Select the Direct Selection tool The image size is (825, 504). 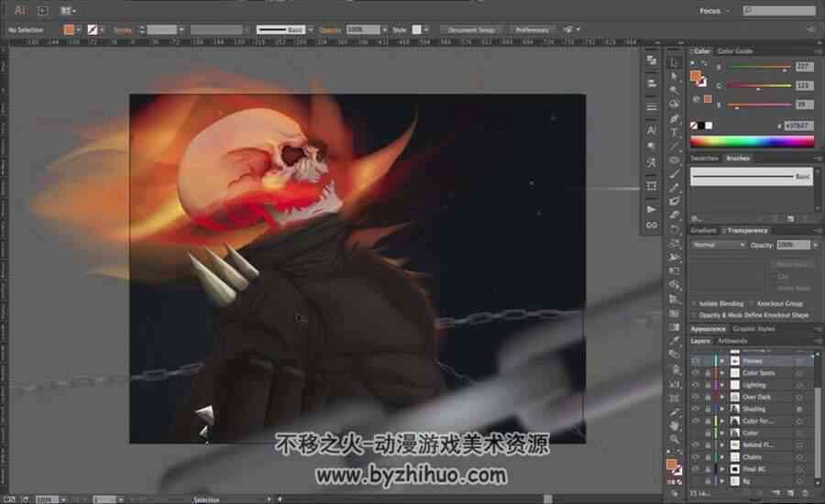click(x=674, y=76)
